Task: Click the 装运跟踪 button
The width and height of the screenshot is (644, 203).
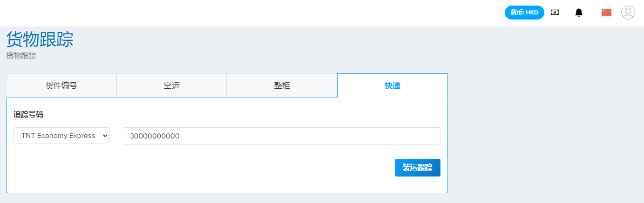Action: 418,168
